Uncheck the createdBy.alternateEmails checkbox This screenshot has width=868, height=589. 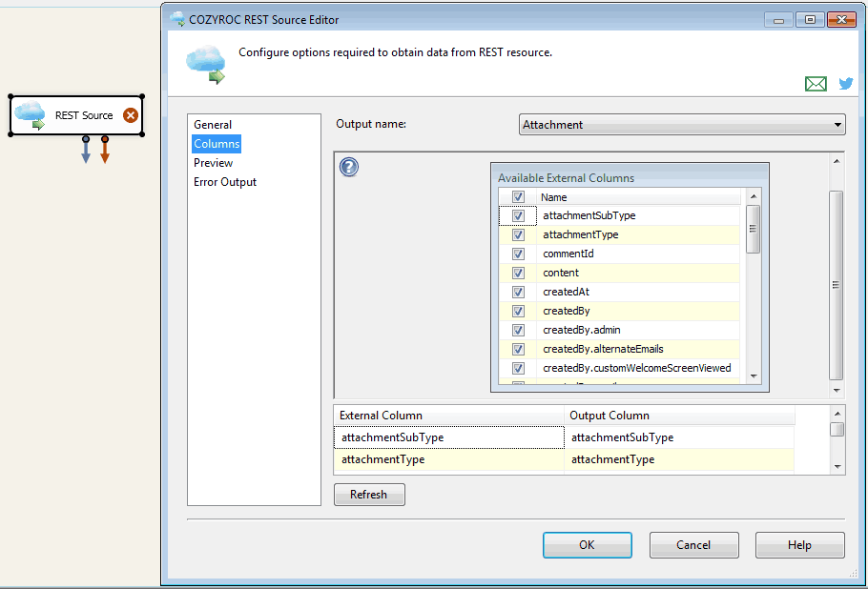[518, 349]
